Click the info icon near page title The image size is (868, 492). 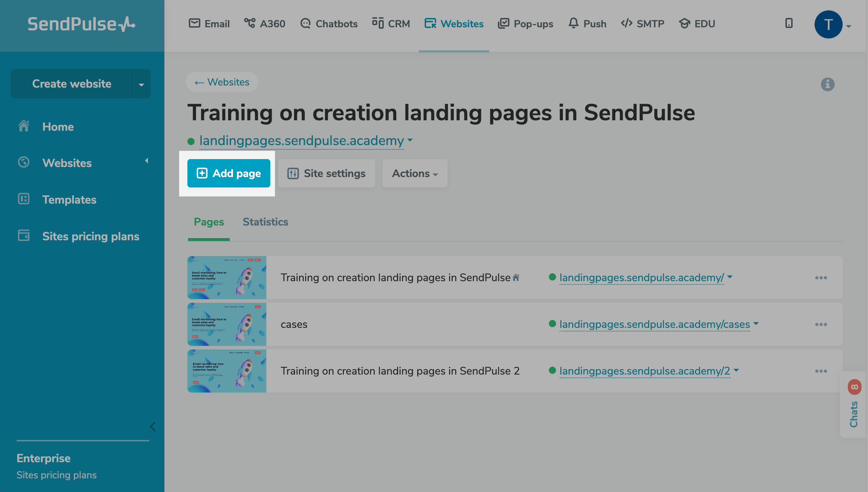coord(827,84)
